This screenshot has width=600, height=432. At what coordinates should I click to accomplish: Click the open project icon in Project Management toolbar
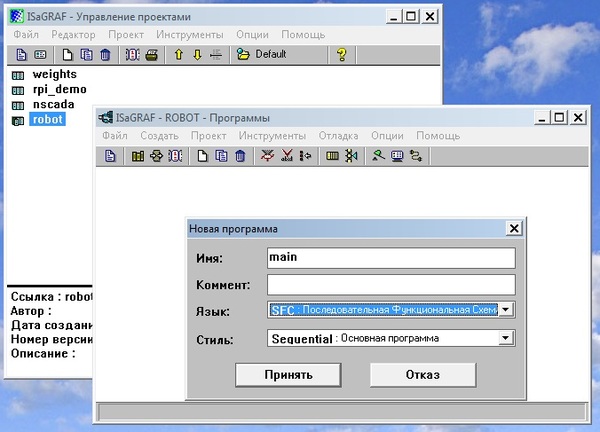pyautogui.click(x=40, y=55)
